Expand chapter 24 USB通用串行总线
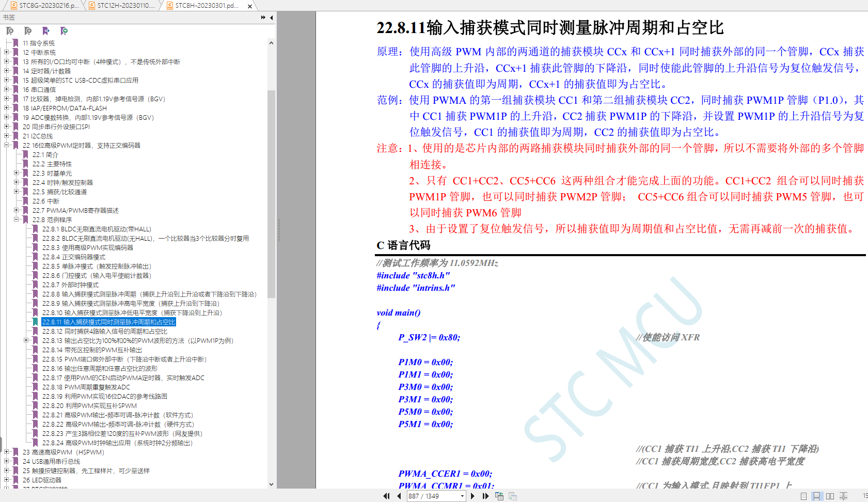The height and width of the screenshot is (502, 868). point(6,461)
